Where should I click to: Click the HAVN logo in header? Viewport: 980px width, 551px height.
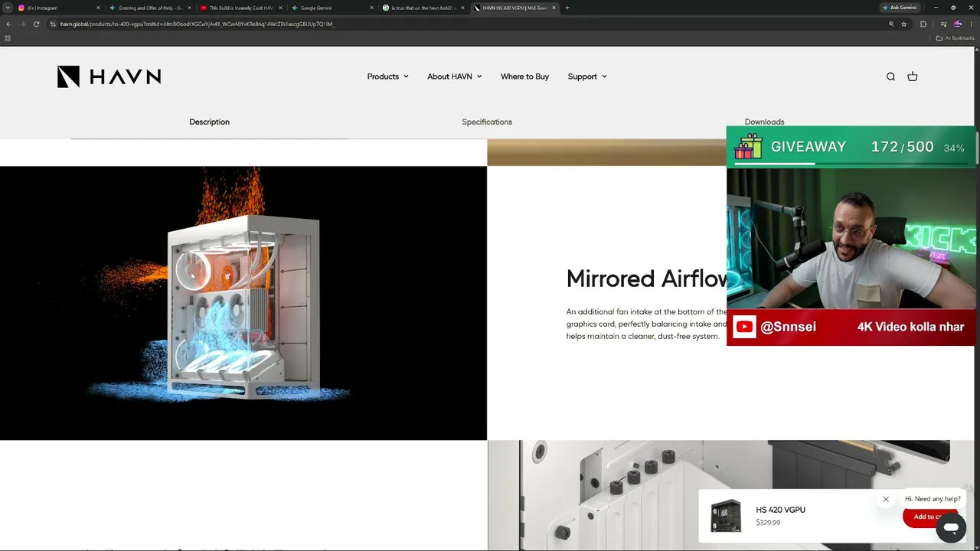[x=109, y=77]
